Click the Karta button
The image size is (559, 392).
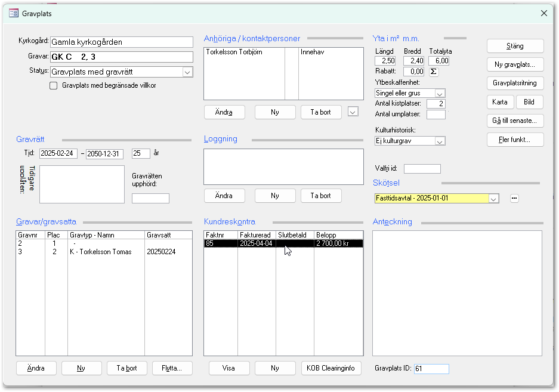pyautogui.click(x=500, y=102)
